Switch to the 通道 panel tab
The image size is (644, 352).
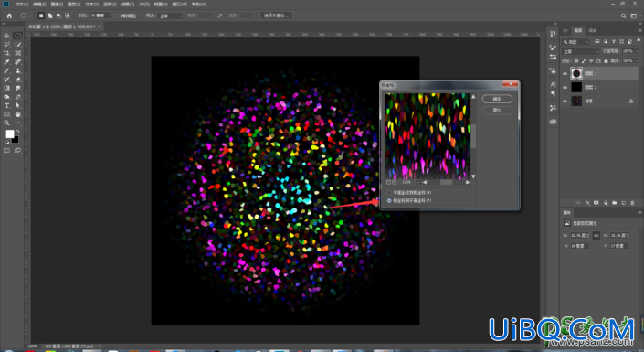pyautogui.click(x=592, y=30)
